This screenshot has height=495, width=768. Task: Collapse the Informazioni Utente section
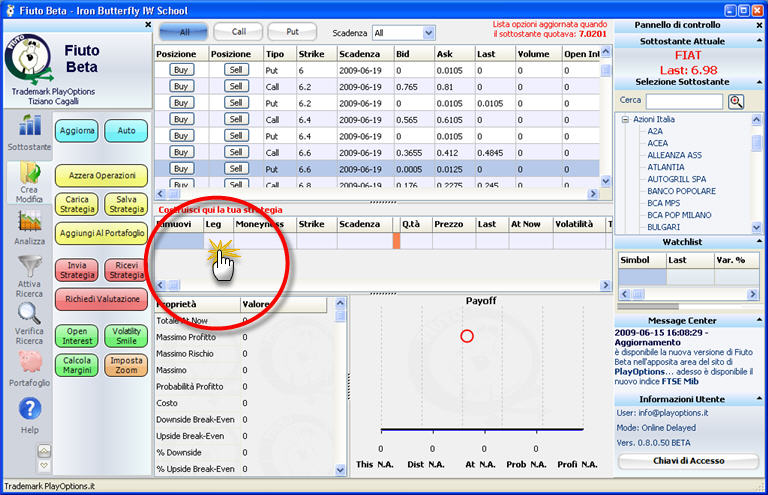click(x=759, y=399)
